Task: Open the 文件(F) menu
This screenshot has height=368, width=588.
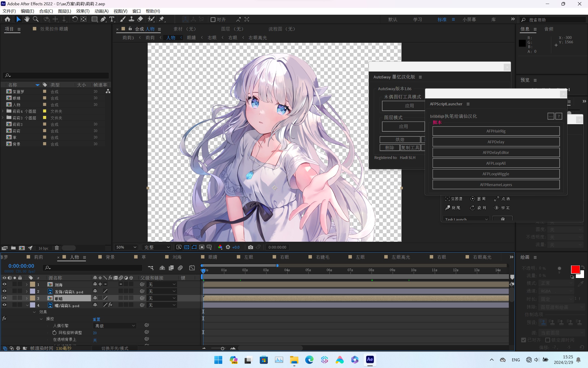Action: pyautogui.click(x=9, y=11)
